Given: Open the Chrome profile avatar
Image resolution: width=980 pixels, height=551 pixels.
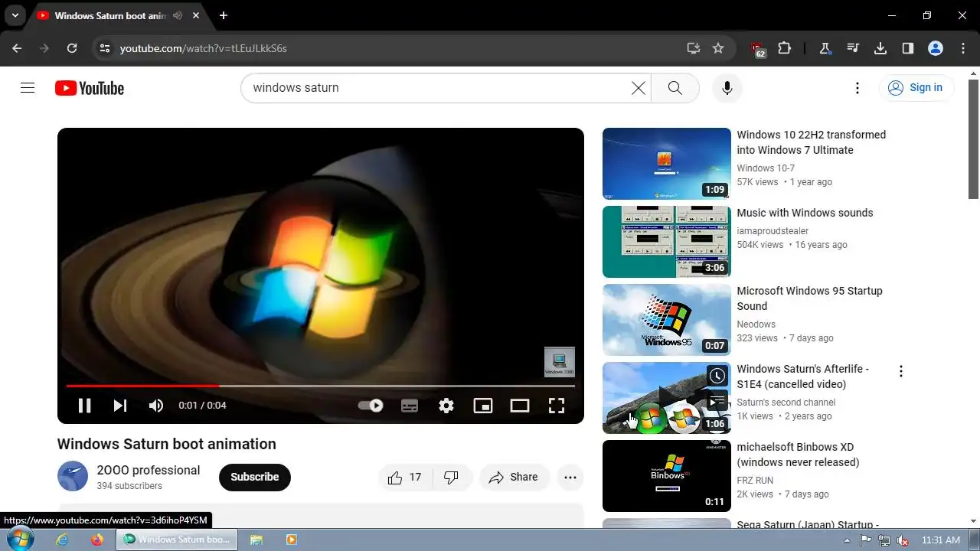Looking at the screenshot, I should tap(936, 48).
